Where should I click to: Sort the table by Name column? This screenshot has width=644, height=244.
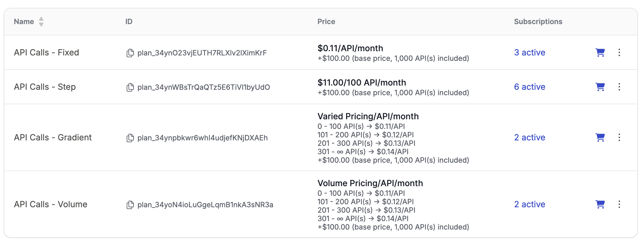41,22
